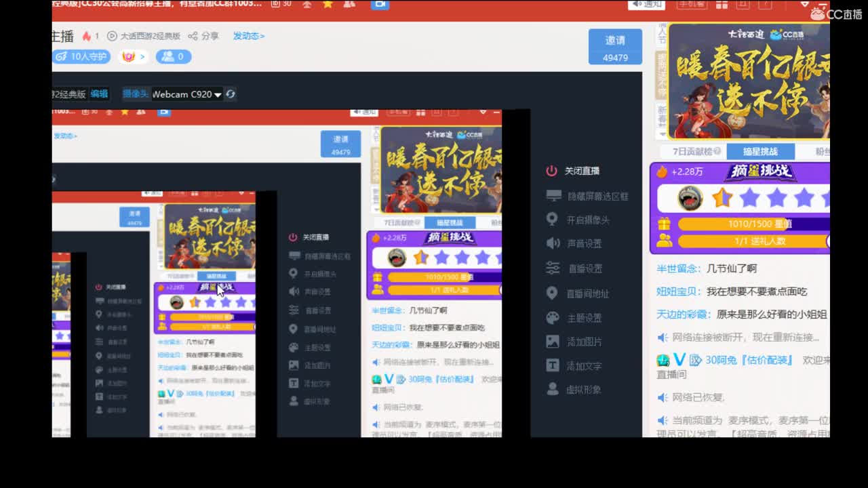This screenshot has width=868, height=488.
Task: Select 隐藏屏幕选区框 in the side menu
Action: [598, 196]
